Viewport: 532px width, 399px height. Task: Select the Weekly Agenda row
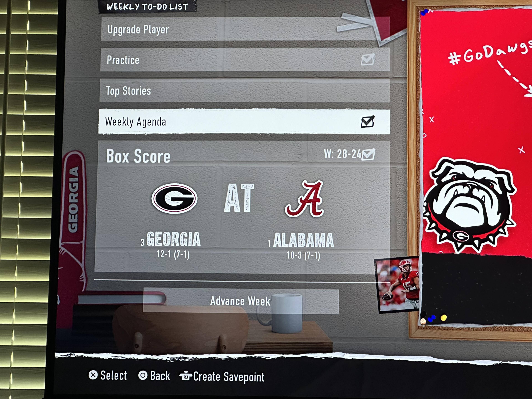pos(244,122)
